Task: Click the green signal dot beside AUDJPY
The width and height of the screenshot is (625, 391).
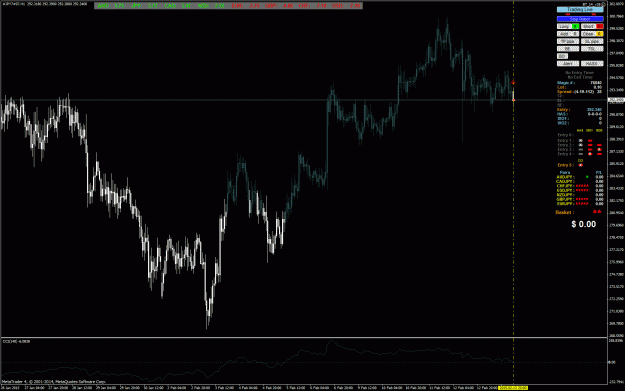Action: 587,177
